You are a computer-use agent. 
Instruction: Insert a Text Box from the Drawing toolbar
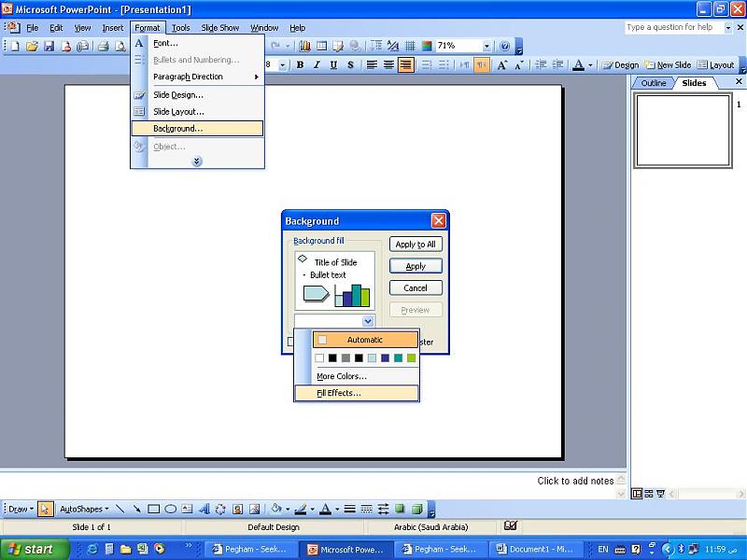pyautogui.click(x=188, y=509)
